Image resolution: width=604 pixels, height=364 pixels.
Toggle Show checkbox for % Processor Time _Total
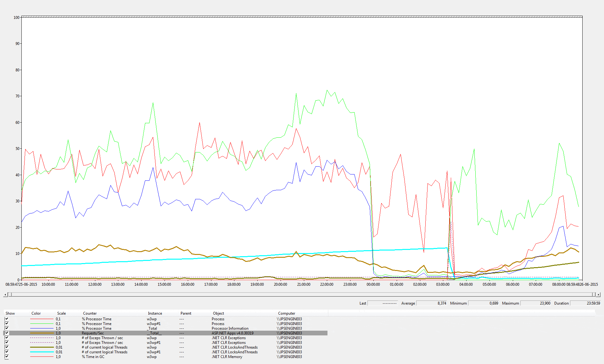[x=7, y=328]
